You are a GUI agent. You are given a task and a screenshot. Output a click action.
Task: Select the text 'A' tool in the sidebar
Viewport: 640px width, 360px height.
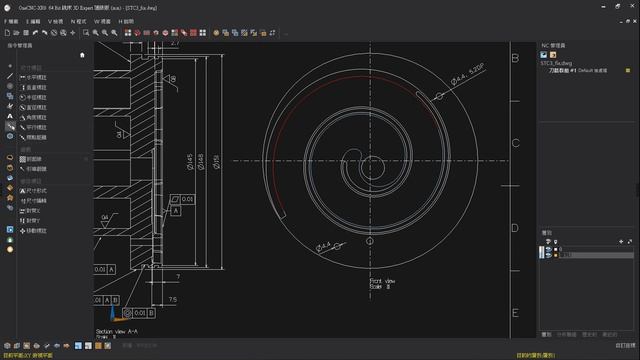[10, 116]
